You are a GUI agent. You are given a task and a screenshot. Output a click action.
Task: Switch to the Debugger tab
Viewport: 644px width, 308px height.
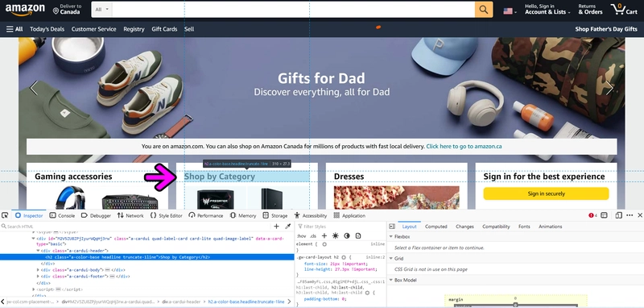click(x=96, y=215)
